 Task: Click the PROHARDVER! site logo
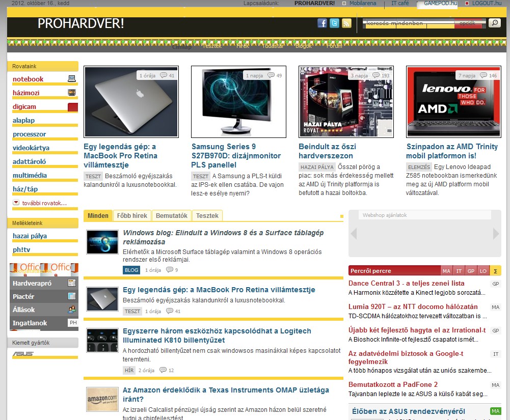point(80,23)
